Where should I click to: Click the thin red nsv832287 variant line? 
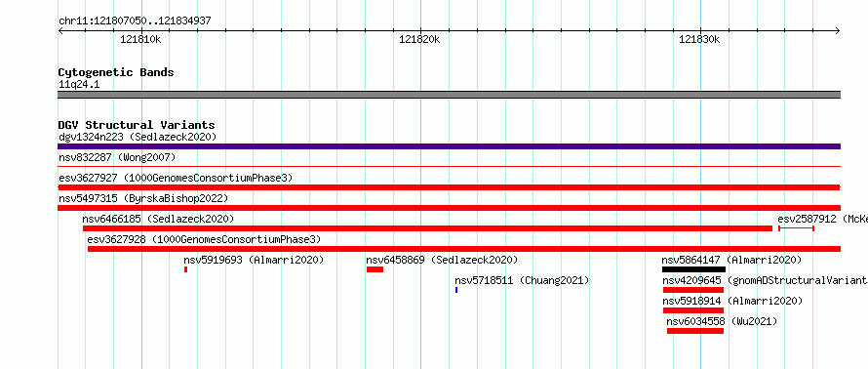pos(449,166)
